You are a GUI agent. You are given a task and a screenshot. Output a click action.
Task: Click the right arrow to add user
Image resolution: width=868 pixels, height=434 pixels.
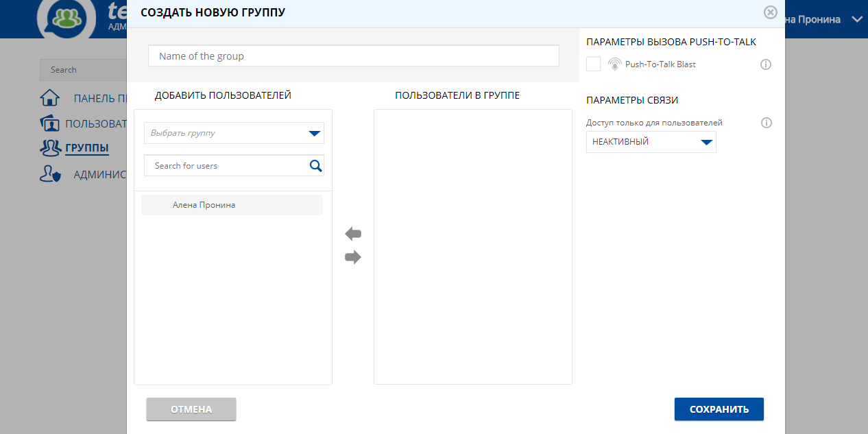[352, 258]
